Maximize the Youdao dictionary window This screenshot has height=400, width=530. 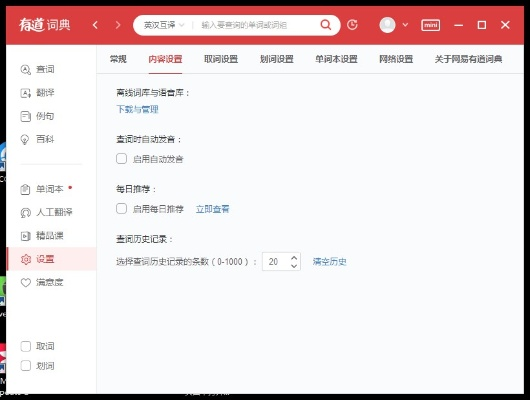[482, 25]
